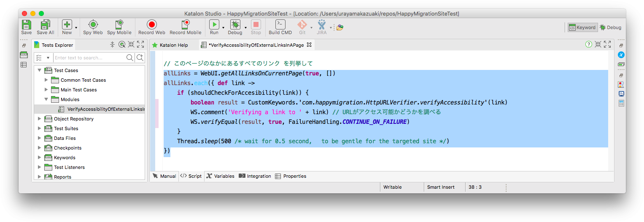The height and width of the screenshot is (222, 644).
Task: Restore the left sidebar view
Action: [x=24, y=45]
